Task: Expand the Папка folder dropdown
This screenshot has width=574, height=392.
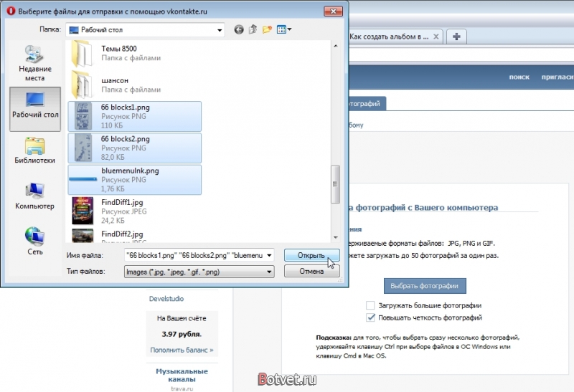Action: pyautogui.click(x=220, y=30)
